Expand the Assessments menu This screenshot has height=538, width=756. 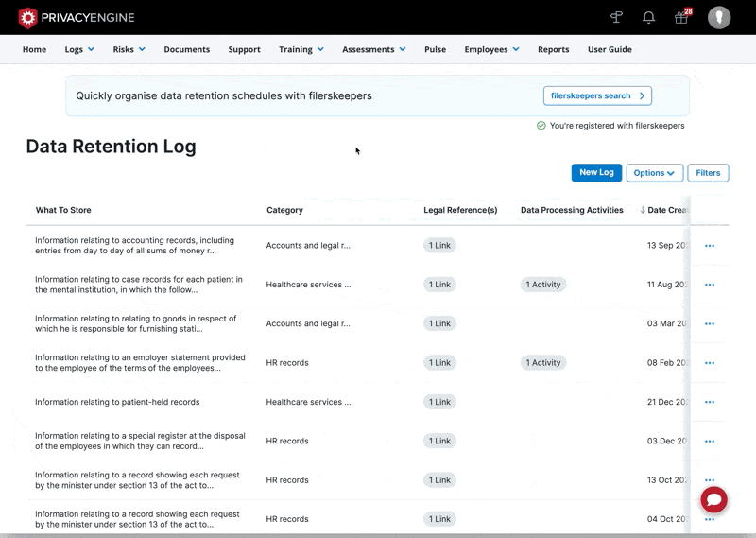[373, 49]
